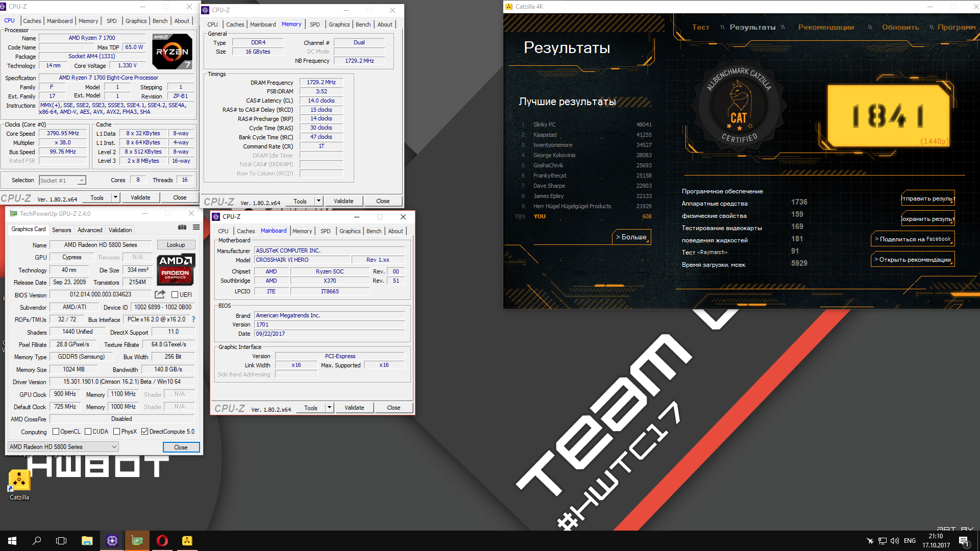Click the ENG language indicator in tray
The height and width of the screenshot is (551, 980).
[910, 541]
